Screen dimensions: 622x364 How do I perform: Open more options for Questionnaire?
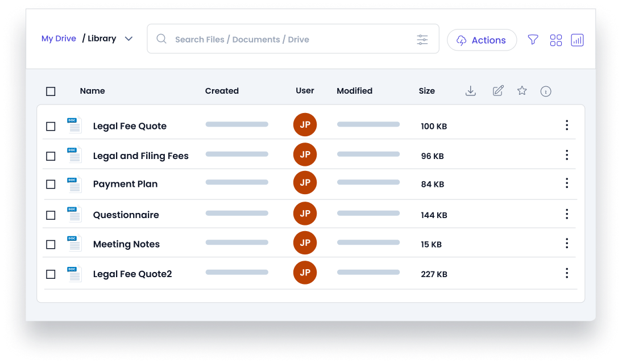coord(566,214)
